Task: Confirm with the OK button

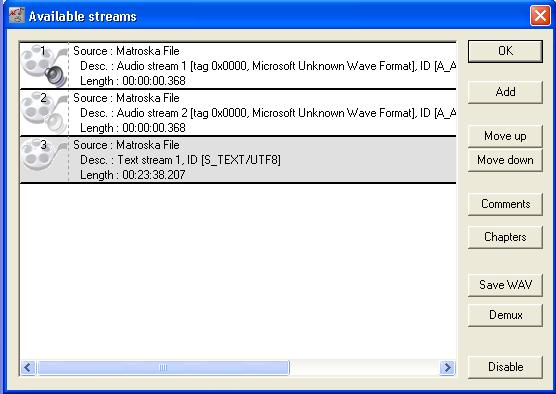Action: 505,51
